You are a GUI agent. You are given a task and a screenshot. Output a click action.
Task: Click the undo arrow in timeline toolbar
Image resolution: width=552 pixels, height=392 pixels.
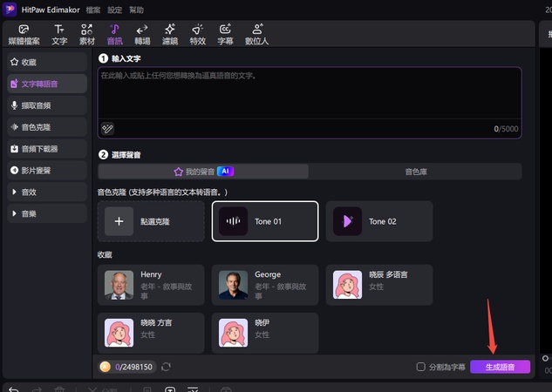[13, 389]
